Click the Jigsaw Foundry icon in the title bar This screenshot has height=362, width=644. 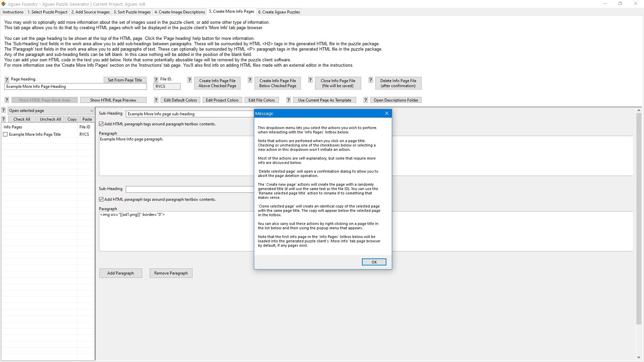(x=3, y=4)
